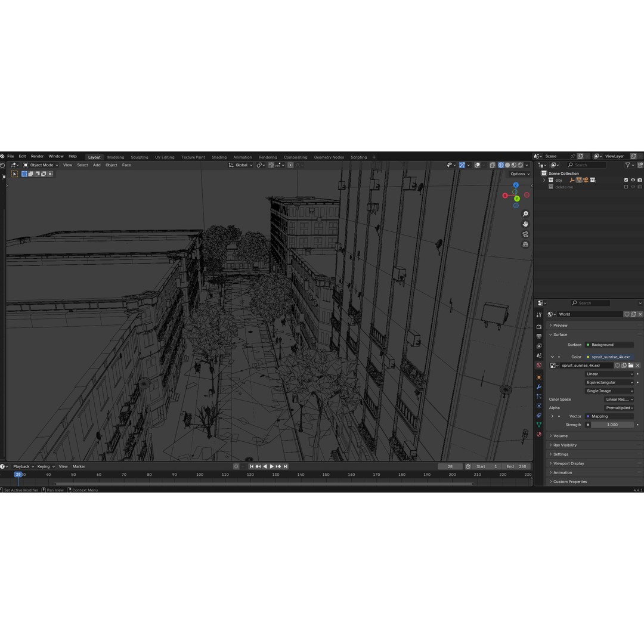Open the Render menu
Screen dimensions: 644x644
click(37, 156)
